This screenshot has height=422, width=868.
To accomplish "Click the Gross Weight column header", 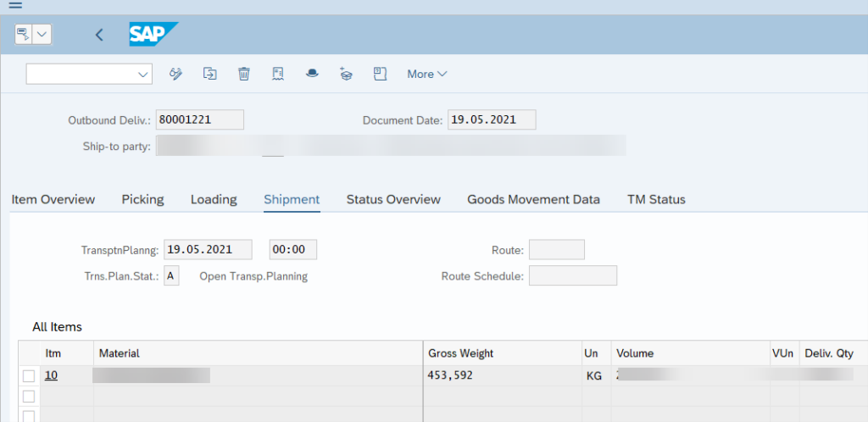I will (x=461, y=353).
